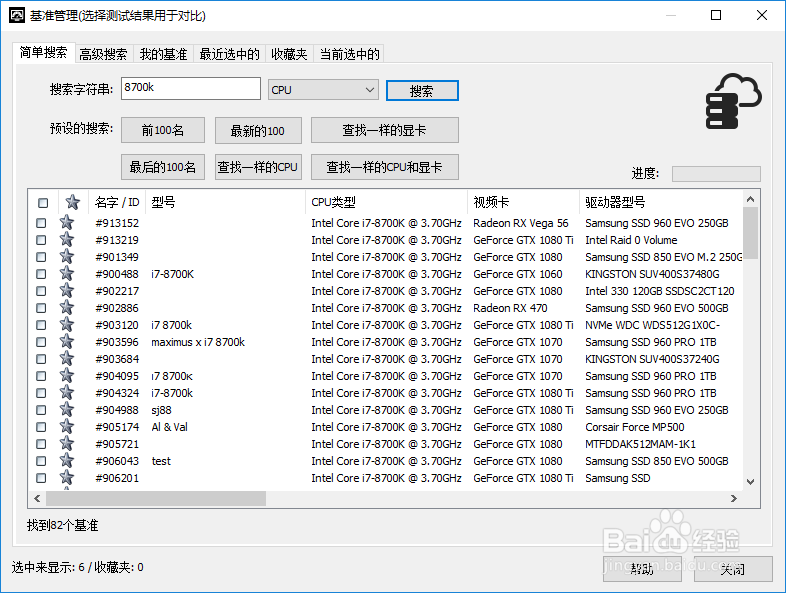Check the box for benchmark #902217
The width and height of the screenshot is (786, 593).
tap(41, 291)
